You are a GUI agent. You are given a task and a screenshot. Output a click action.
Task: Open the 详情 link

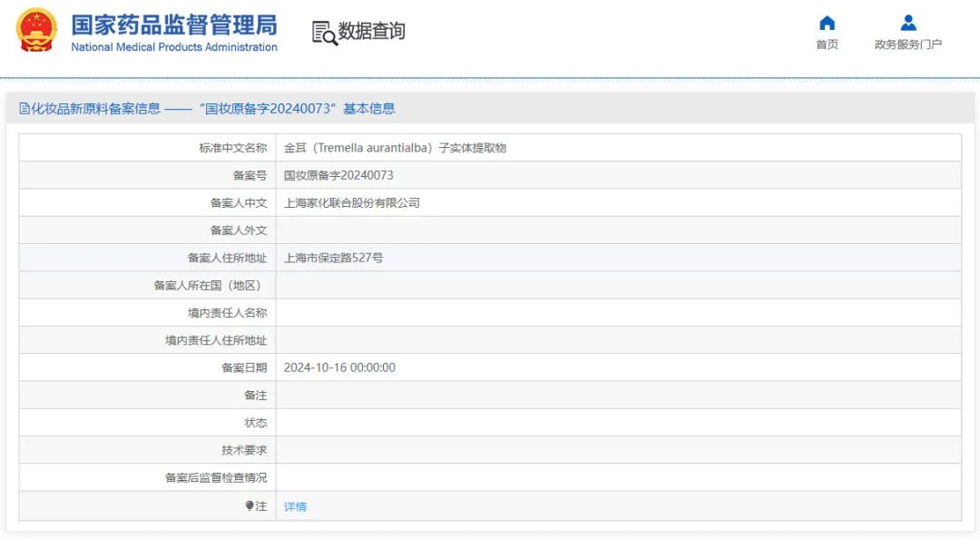[295, 506]
